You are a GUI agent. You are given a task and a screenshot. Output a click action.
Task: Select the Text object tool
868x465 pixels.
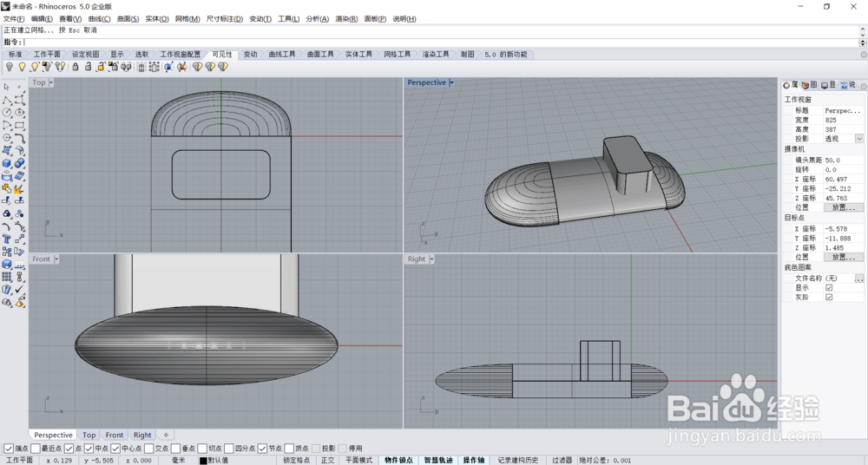click(x=7, y=239)
